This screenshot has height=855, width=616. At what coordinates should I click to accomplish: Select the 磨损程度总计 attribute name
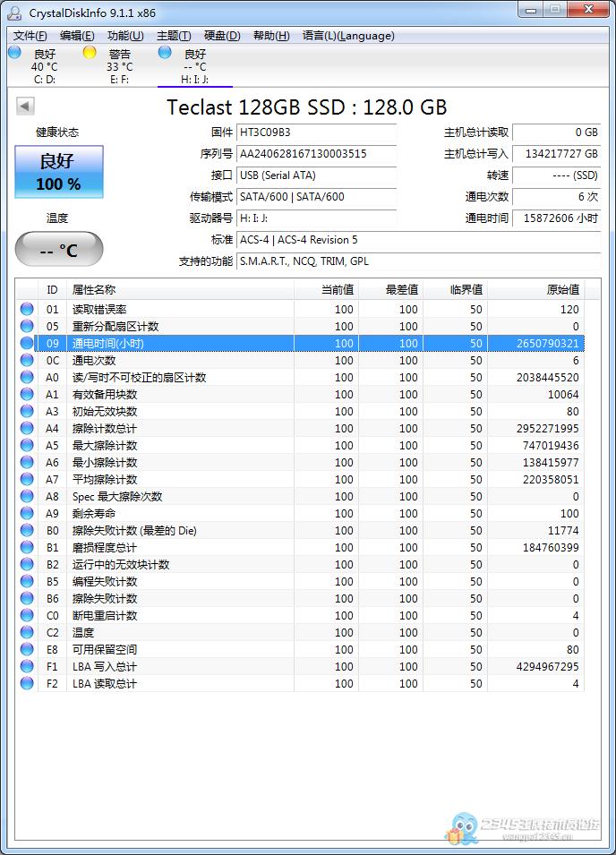click(105, 547)
